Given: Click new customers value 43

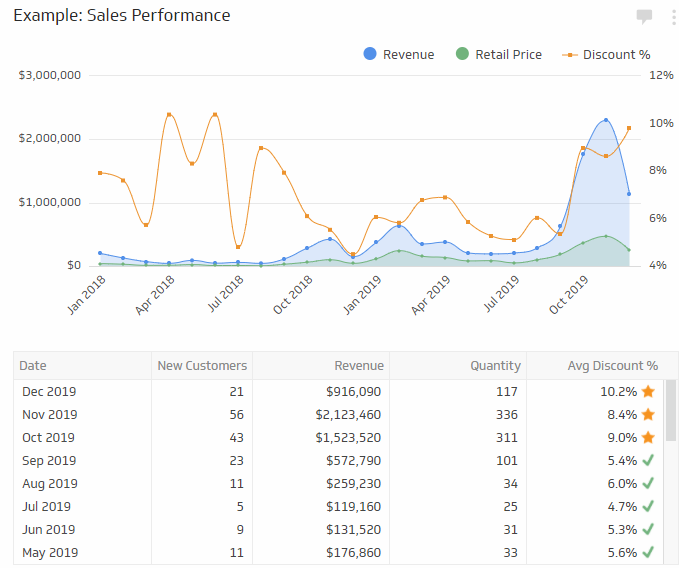Looking at the screenshot, I should (236, 438).
